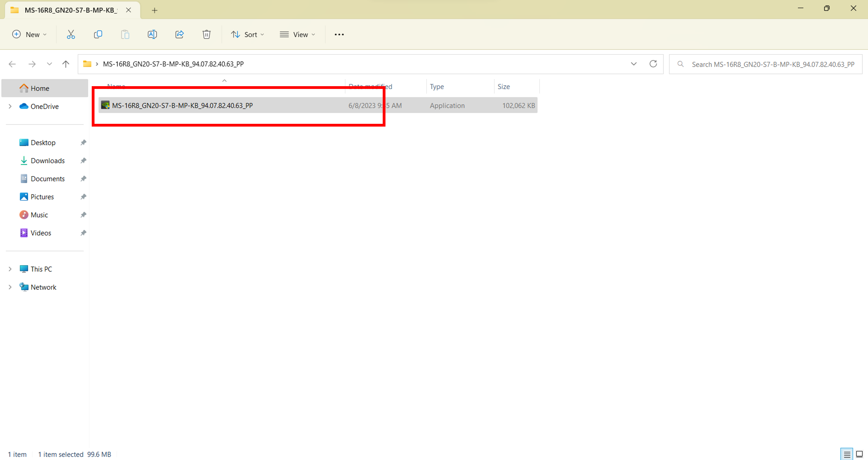This screenshot has height=460, width=868.
Task: Click the Delete trash icon
Action: tap(206, 34)
